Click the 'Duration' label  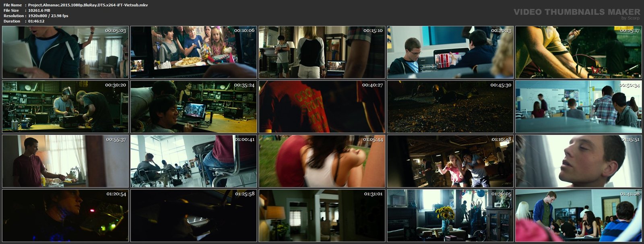pyautogui.click(x=12, y=21)
